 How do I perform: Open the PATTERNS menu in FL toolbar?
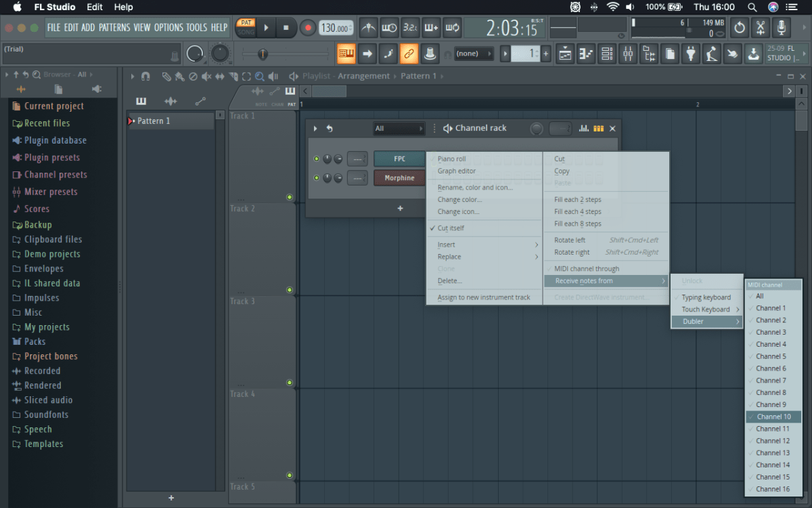(x=114, y=28)
